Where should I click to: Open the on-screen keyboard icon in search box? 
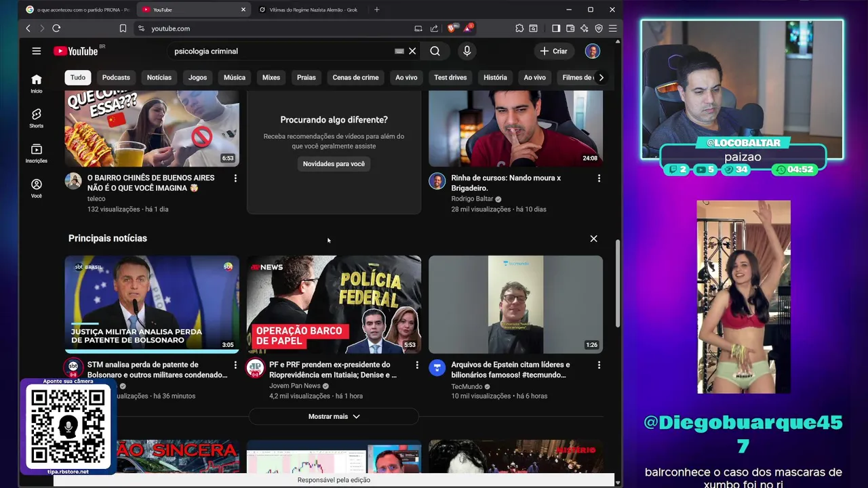[x=399, y=51]
